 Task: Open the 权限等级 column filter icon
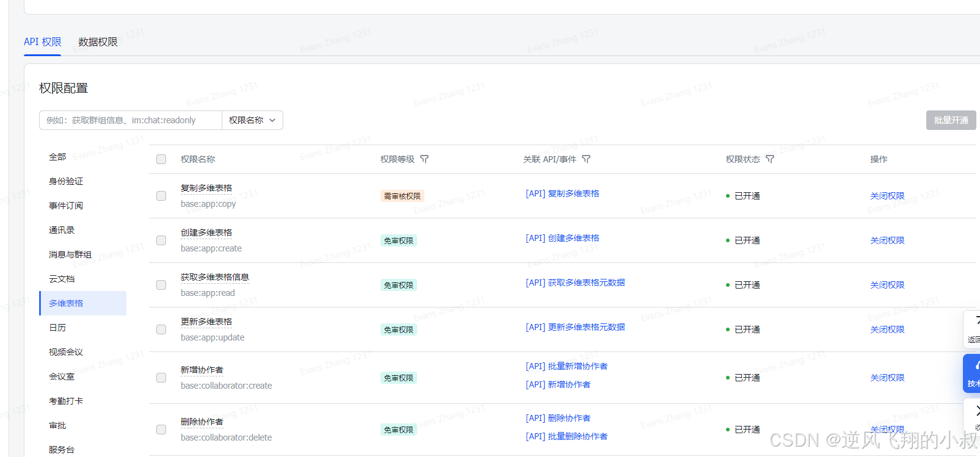(x=424, y=159)
